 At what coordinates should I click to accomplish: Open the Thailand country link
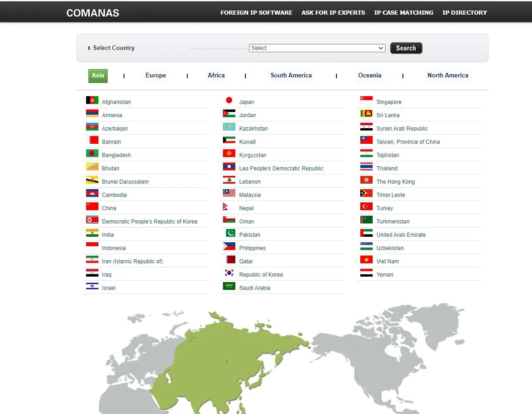coord(387,169)
